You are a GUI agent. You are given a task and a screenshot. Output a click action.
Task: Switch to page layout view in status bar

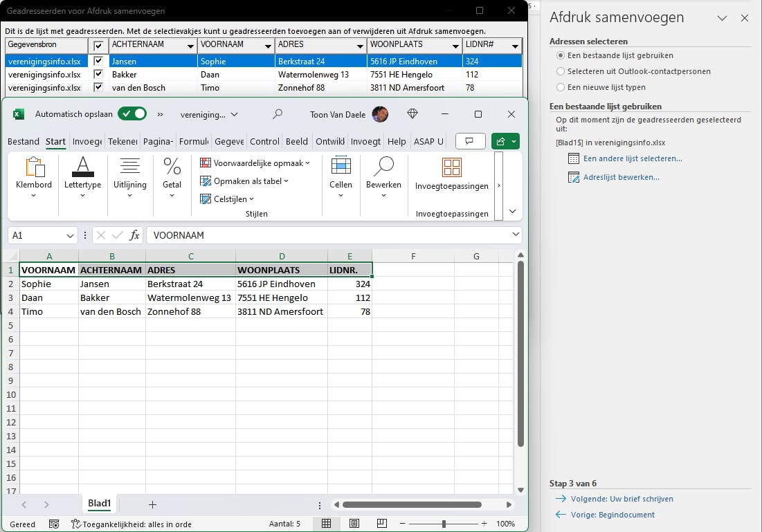[x=354, y=524]
